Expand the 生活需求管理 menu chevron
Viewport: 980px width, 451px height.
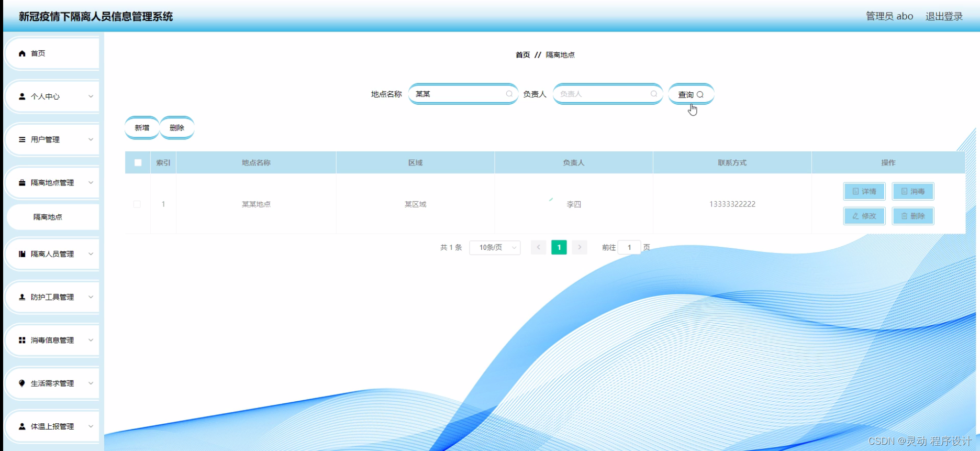[91, 383]
